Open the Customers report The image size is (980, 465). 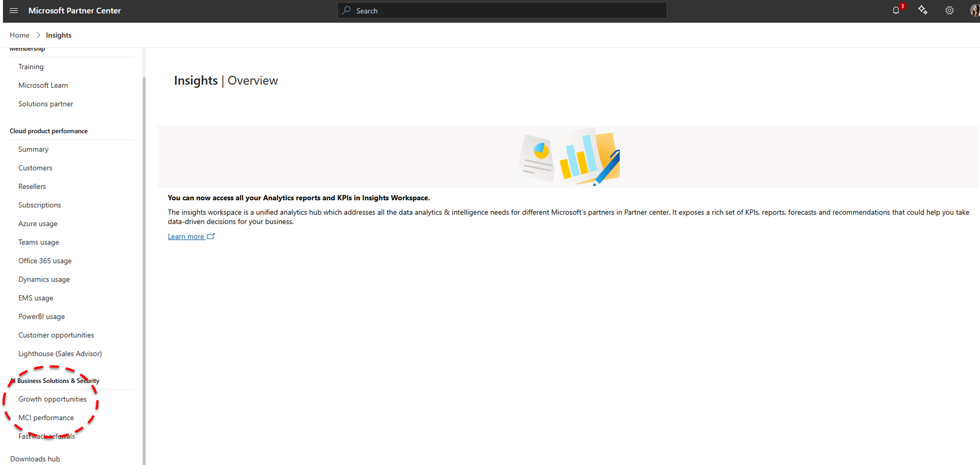point(36,168)
